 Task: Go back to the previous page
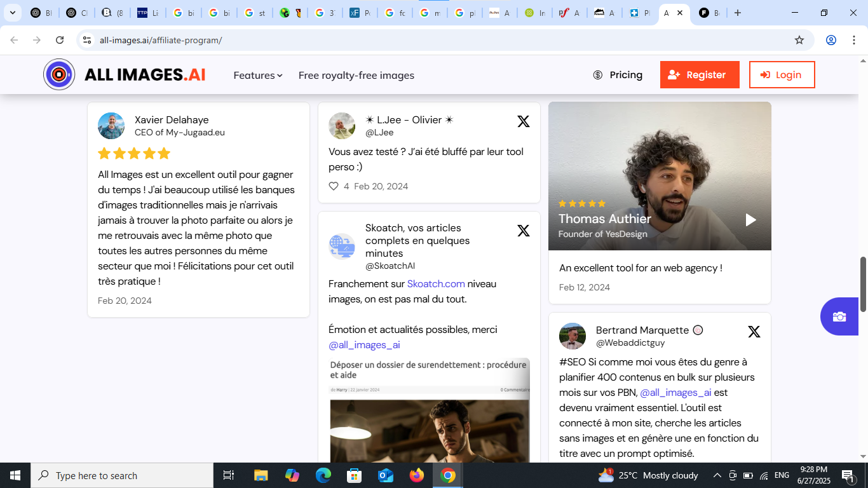point(14,40)
